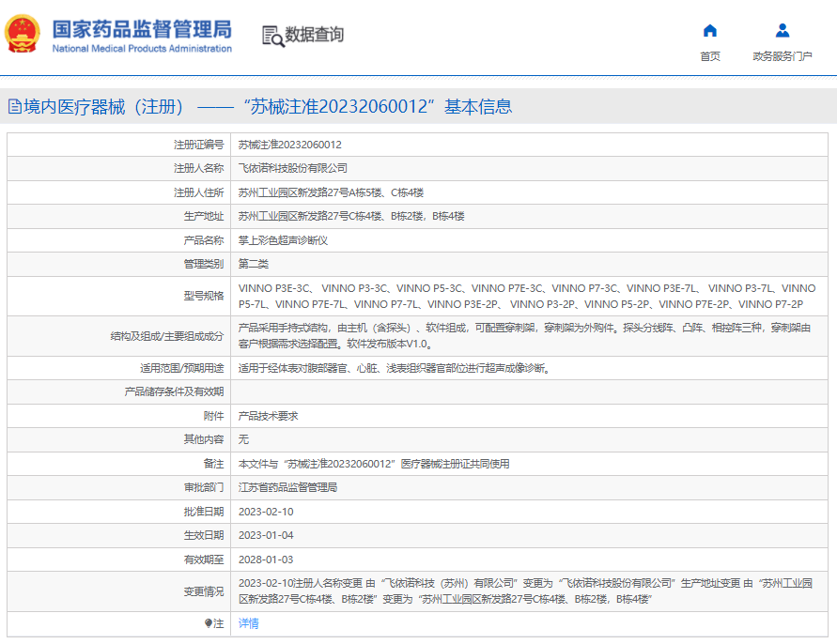Image resolution: width=837 pixels, height=644 pixels.
Task: Select the 适用范围/预期用途 row label
Action: [x=182, y=368]
